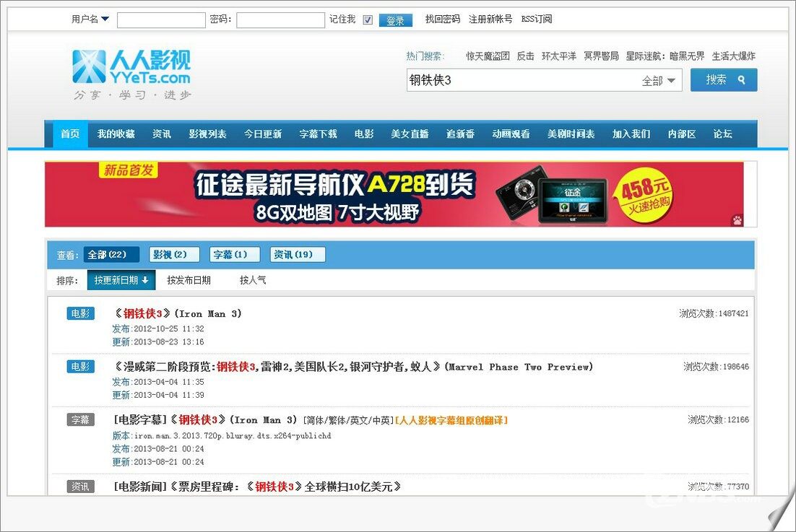796x532 pixels.
Task: Click the RSS订阅 link
Action: pyautogui.click(x=537, y=19)
